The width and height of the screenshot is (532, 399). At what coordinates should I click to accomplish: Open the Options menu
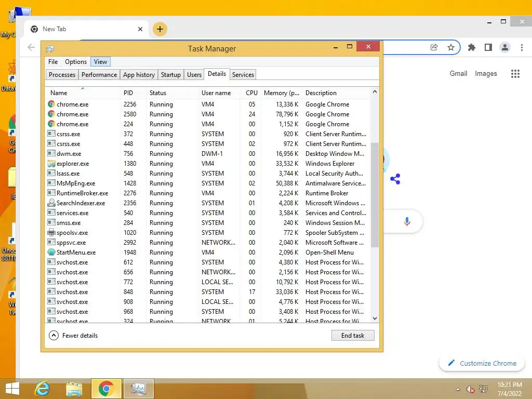[76, 62]
